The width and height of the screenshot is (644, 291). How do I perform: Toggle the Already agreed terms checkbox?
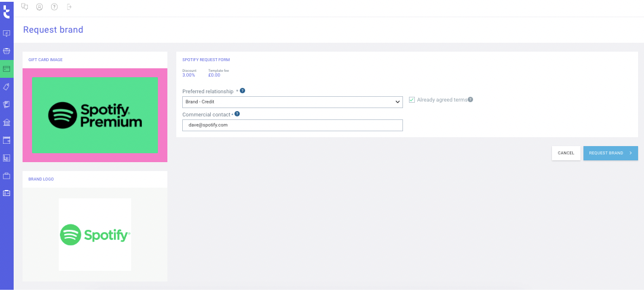pos(412,99)
